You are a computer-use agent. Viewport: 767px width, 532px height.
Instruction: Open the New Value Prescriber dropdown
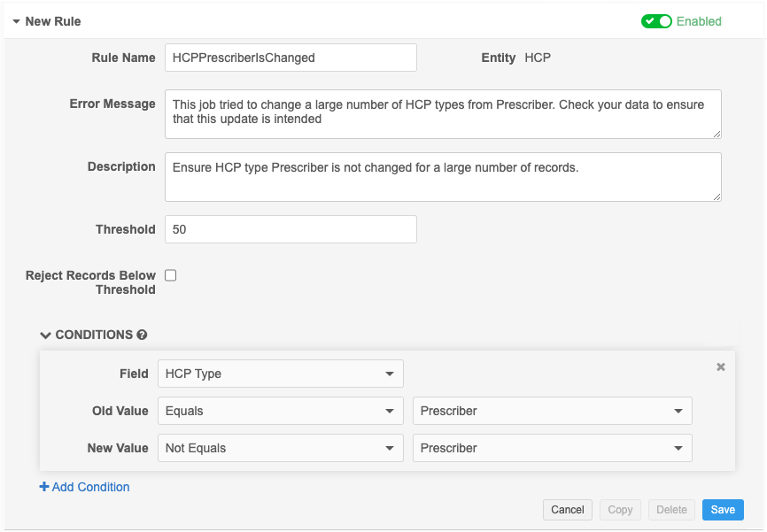[552, 448]
